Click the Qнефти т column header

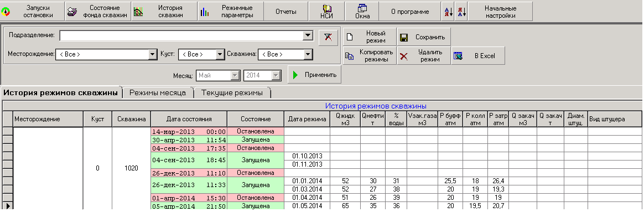373,119
